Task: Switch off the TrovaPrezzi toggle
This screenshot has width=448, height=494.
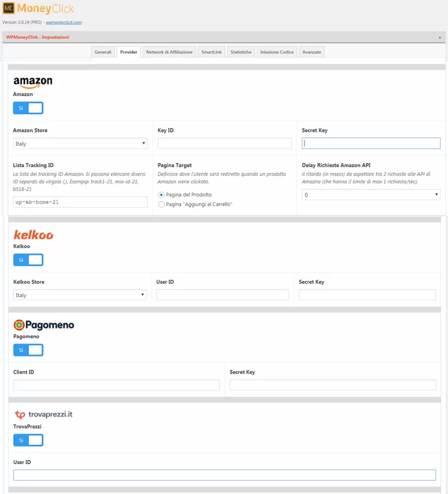Action: point(28,440)
